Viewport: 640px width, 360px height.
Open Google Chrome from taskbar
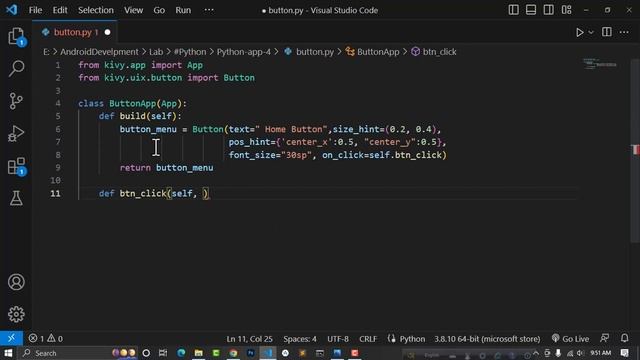coord(233,353)
